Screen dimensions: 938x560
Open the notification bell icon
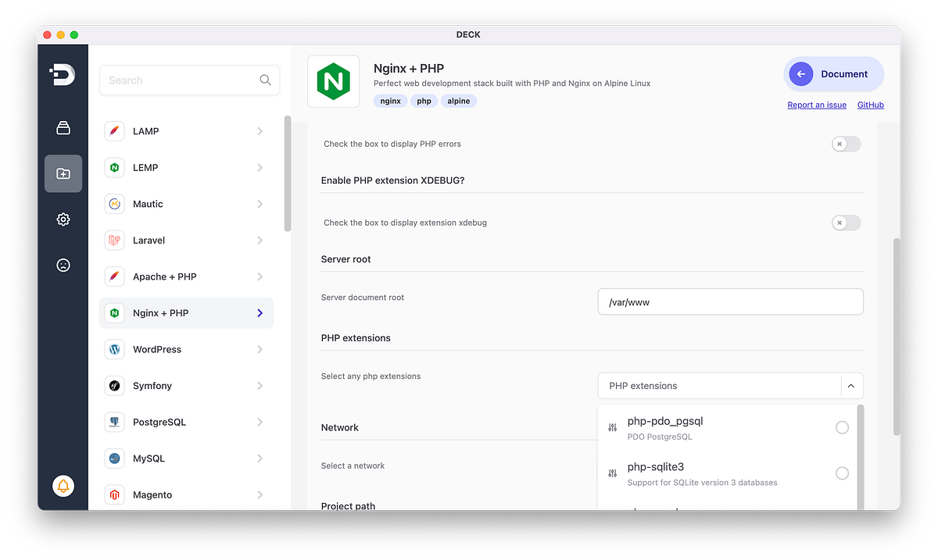[x=63, y=485]
